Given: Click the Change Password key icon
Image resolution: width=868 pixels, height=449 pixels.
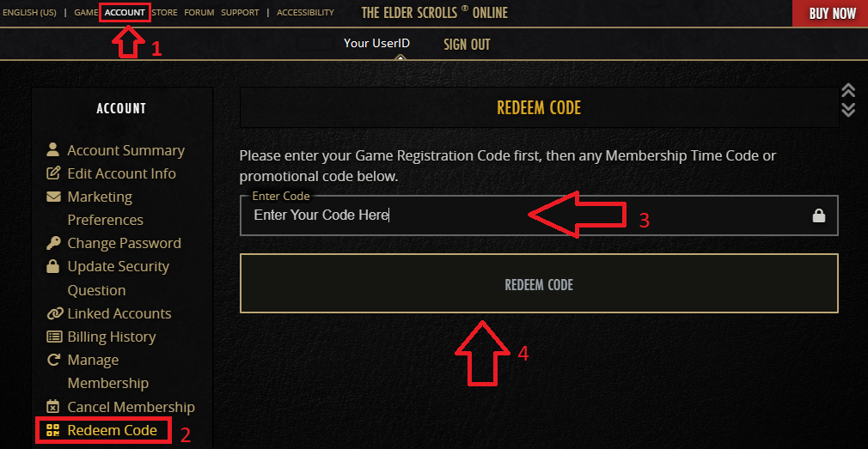Looking at the screenshot, I should point(53,243).
